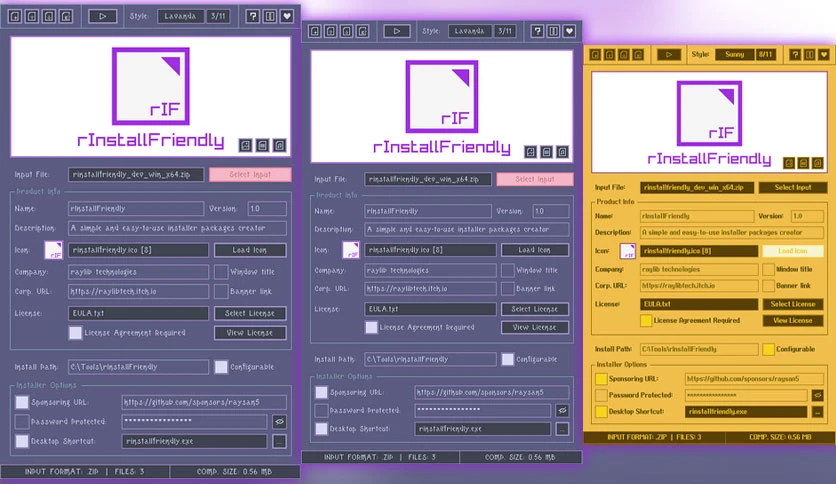Click the book-like icon beside the heart in the middle window
Image resolution: width=836 pixels, height=484 pixels.
(553, 31)
